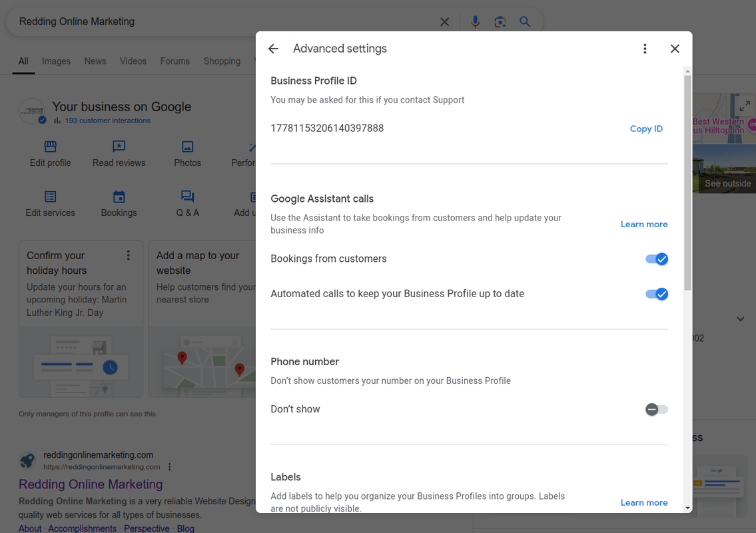The image size is (756, 533).
Task: Click the magnifying glass search icon
Action: click(x=525, y=22)
